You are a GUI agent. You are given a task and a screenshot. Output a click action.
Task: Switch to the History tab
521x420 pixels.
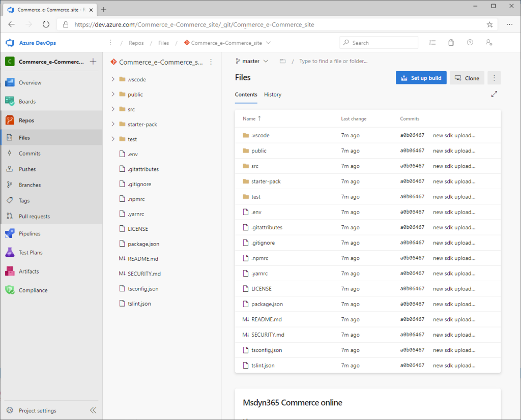coord(273,95)
